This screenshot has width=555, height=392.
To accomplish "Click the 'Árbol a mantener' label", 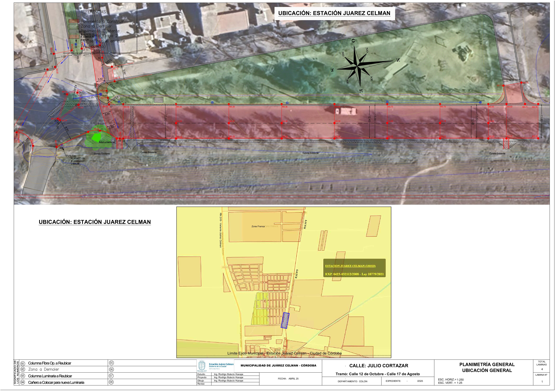I will [107, 142].
